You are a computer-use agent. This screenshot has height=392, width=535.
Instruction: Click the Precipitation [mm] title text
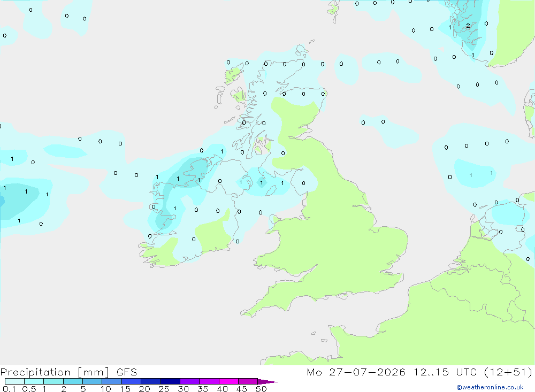[55, 372]
